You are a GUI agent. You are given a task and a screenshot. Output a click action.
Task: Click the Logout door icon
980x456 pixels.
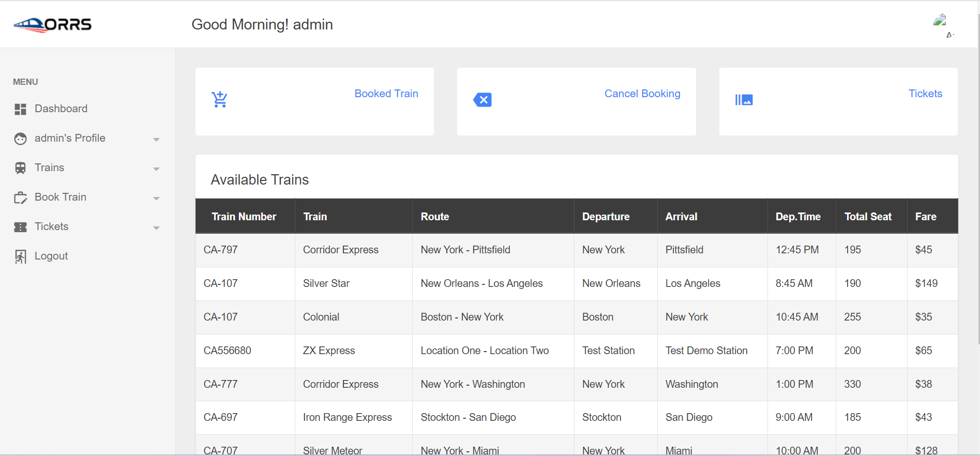[x=20, y=256]
